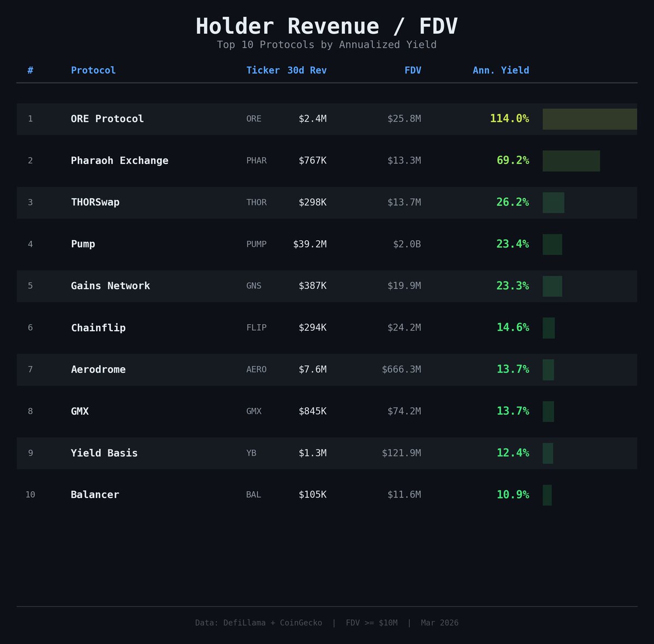Click the $25.8M FDV value
The image size is (654, 644).
pyautogui.click(x=404, y=119)
